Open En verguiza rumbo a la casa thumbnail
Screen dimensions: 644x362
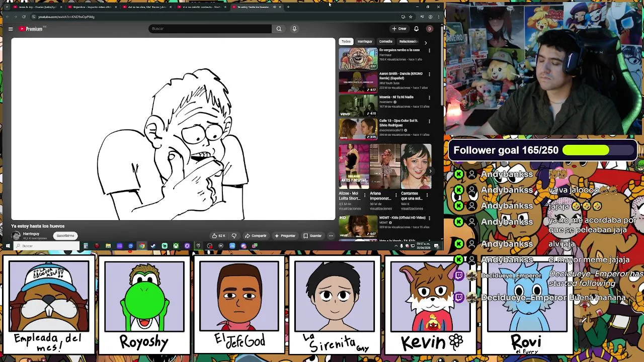(x=358, y=58)
